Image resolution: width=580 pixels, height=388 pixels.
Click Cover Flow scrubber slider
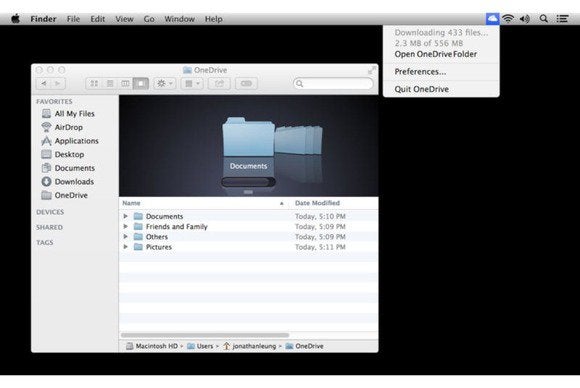click(x=248, y=182)
